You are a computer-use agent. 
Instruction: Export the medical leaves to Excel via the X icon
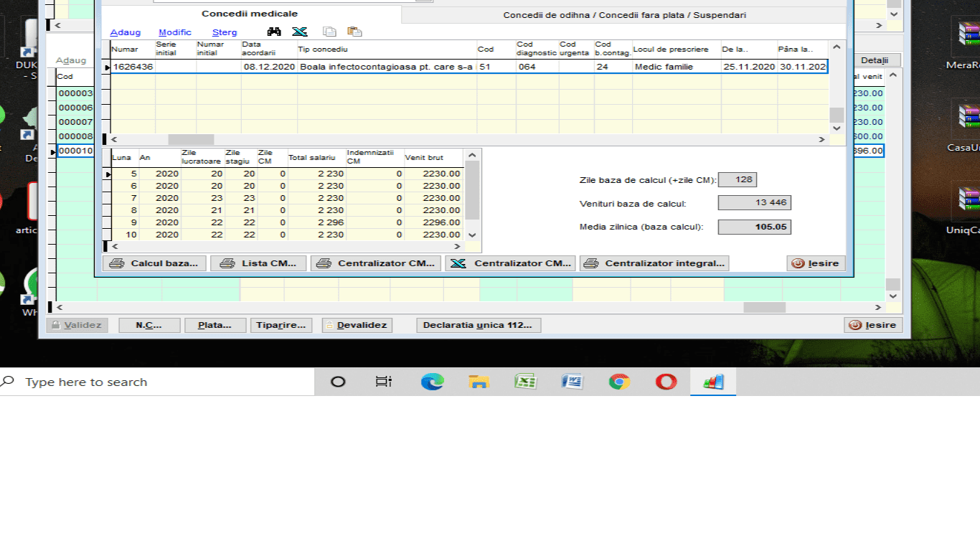299,32
